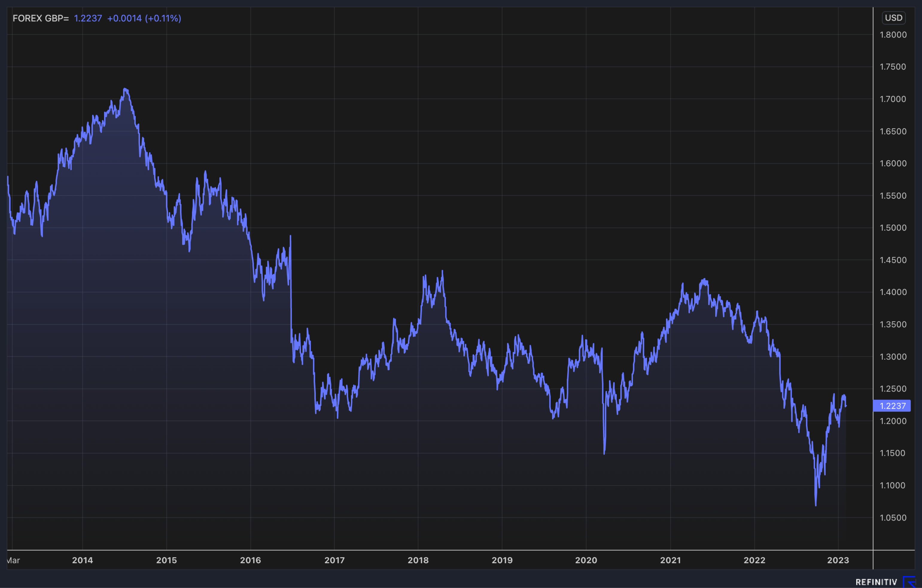Click the 2019 year label on time axis
Viewport: 922px width, 588px height.
[502, 560]
